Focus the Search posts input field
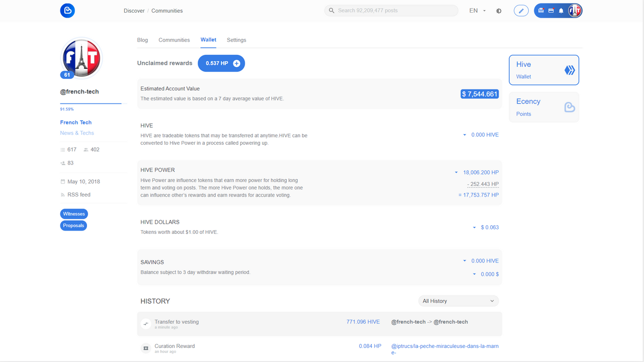 pos(391,11)
